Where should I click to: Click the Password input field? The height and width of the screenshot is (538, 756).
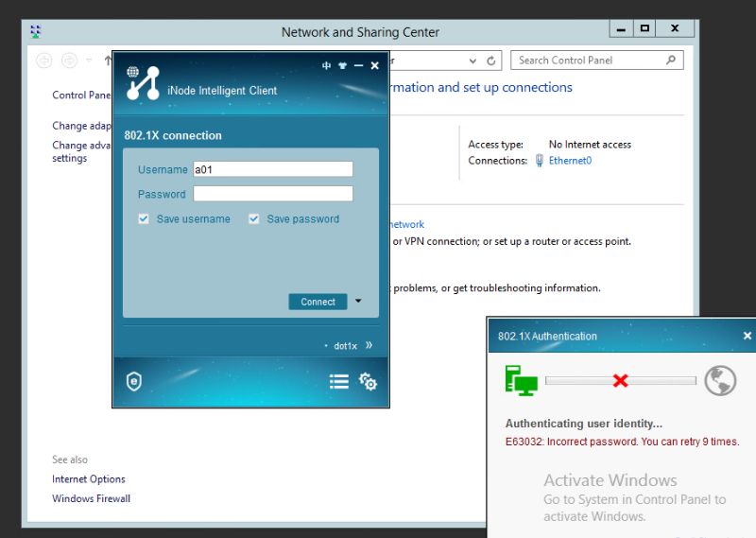[273, 194]
